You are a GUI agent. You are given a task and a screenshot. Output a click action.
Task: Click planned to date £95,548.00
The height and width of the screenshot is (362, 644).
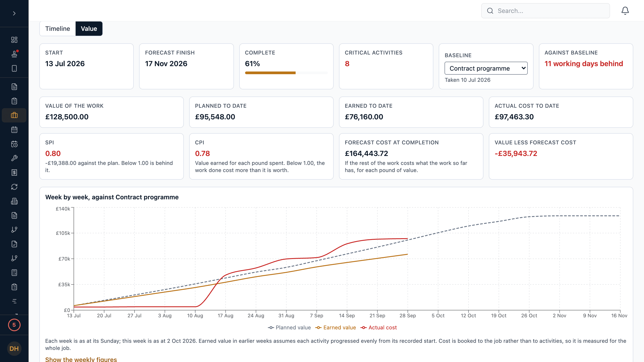point(215,117)
